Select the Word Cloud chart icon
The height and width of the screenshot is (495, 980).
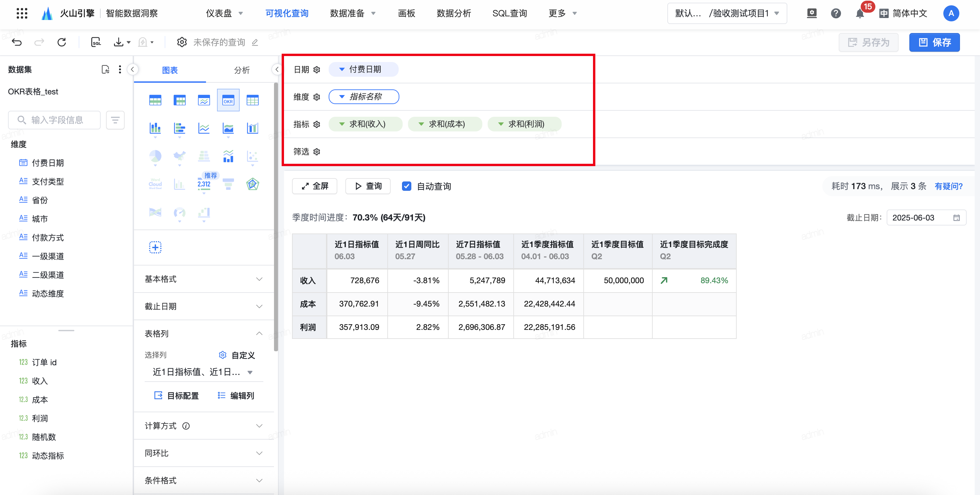(x=155, y=184)
